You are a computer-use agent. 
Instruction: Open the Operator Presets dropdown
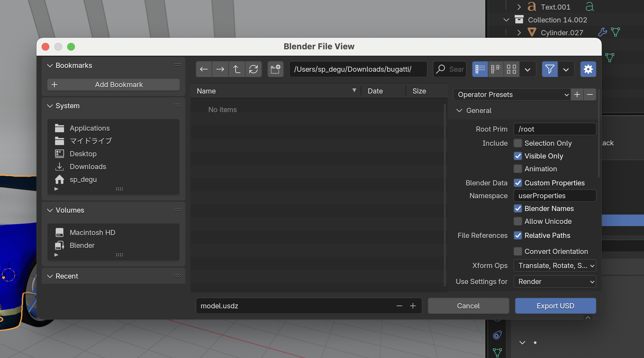point(511,94)
